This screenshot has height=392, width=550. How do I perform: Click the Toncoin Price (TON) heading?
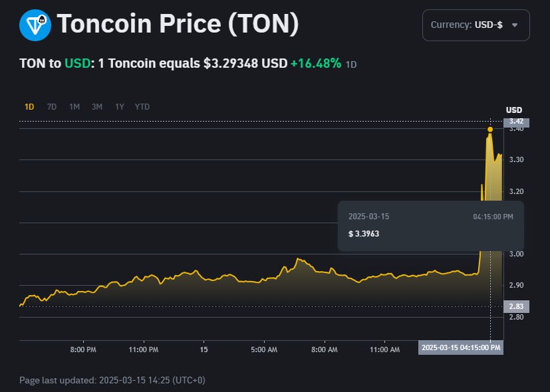[178, 25]
